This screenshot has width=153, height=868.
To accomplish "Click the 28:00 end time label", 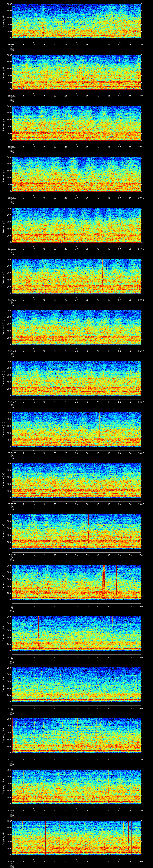I will click(x=141, y=606).
